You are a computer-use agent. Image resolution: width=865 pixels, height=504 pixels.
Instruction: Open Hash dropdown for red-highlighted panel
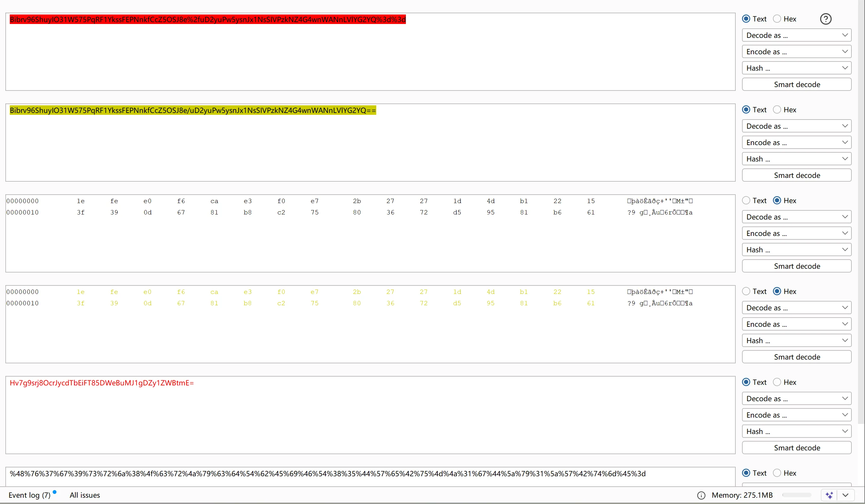click(796, 68)
